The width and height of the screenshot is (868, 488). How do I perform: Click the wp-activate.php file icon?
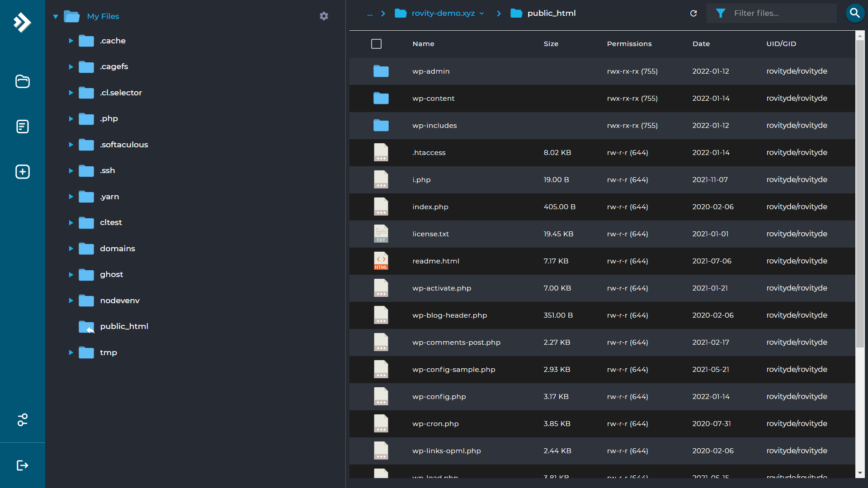point(381,288)
